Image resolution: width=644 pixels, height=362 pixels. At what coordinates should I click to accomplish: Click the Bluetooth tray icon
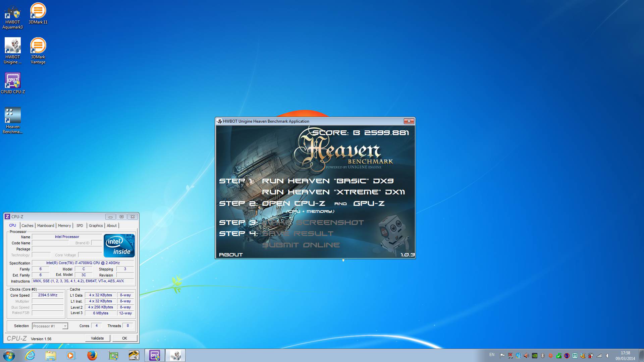point(542,356)
